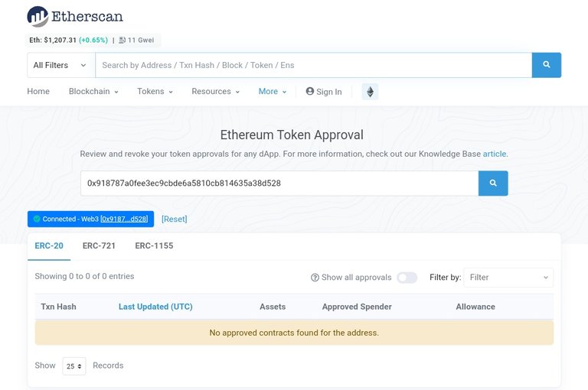Click the Ethereum network diamond icon

(370, 92)
